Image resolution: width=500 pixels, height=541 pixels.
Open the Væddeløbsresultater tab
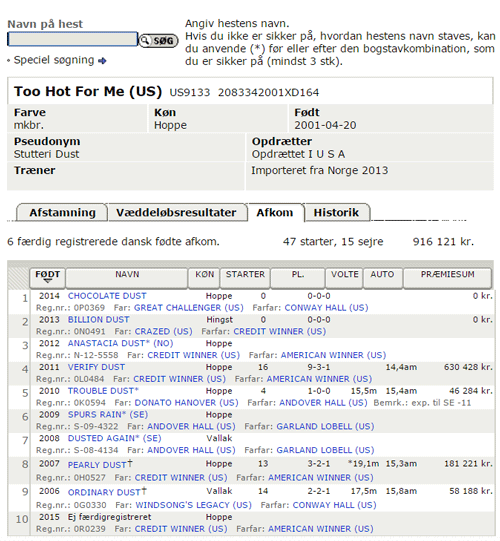coord(177,213)
